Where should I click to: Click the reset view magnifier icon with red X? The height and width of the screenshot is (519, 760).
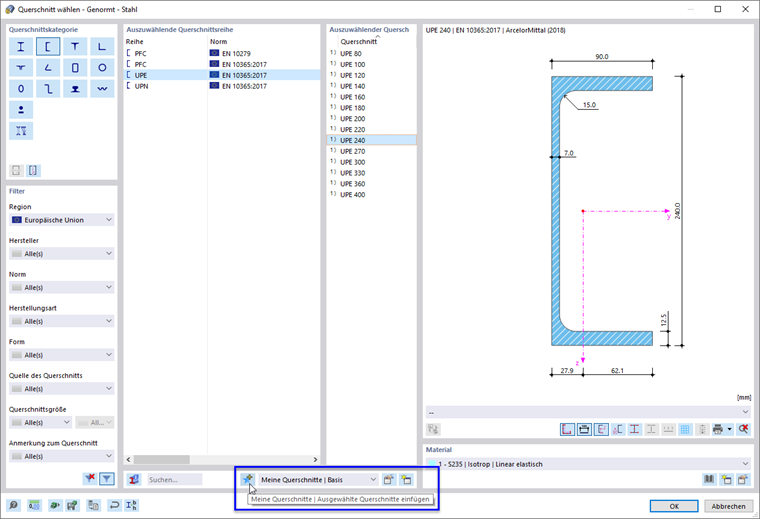pos(743,429)
